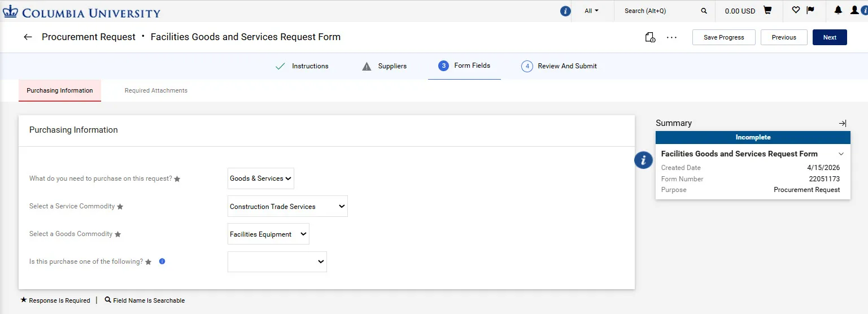Open the shopping cart icon
This screenshot has width=868, height=314.
pyautogui.click(x=767, y=10)
